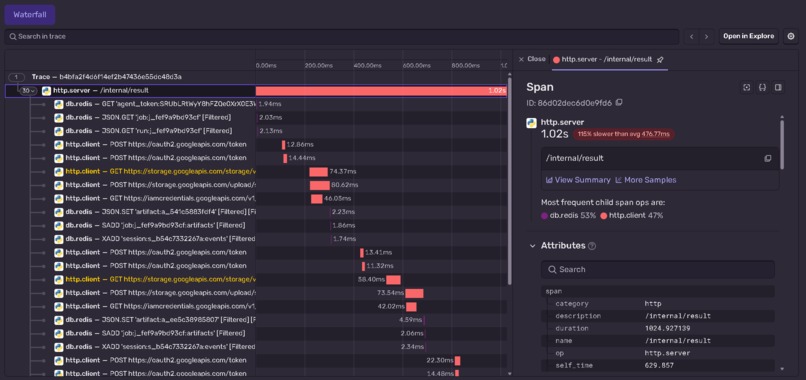This screenshot has width=806, height=380.
Task: Go to previous span with left arrow
Action: [x=691, y=37]
